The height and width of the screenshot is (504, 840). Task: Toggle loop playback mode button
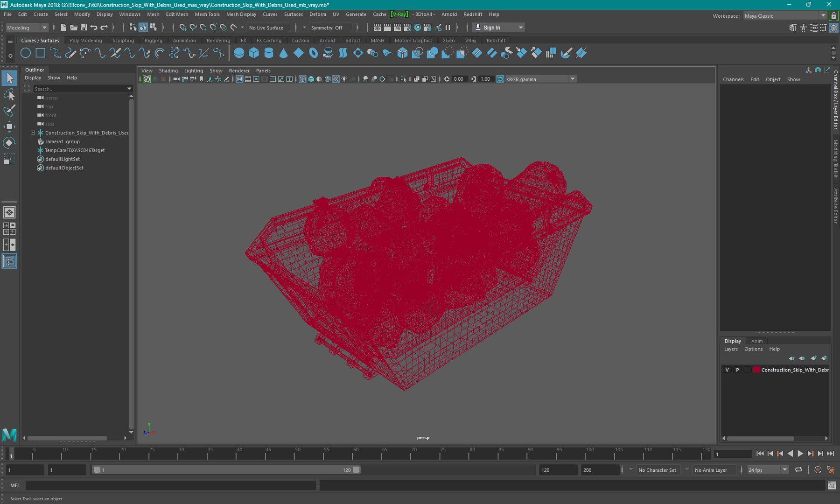[x=799, y=470]
